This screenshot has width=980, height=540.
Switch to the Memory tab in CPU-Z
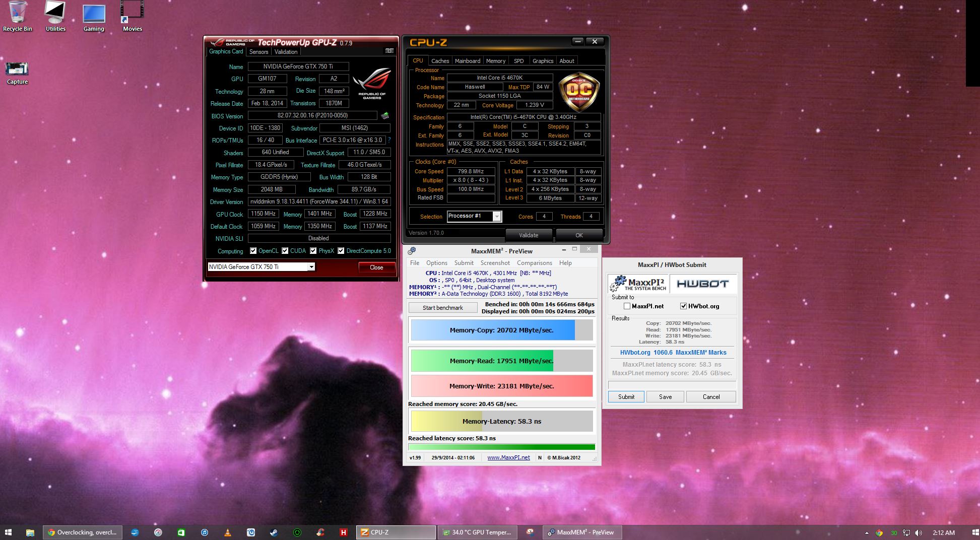[496, 61]
